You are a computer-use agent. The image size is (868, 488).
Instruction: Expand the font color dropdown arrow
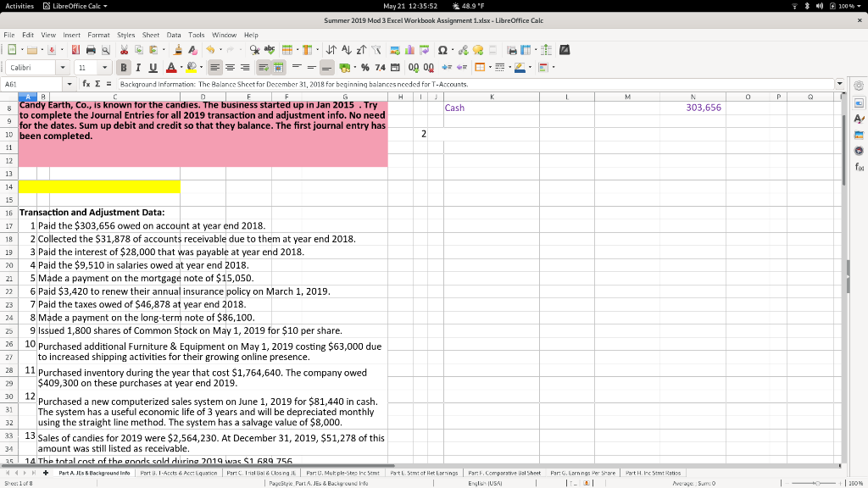pos(181,66)
